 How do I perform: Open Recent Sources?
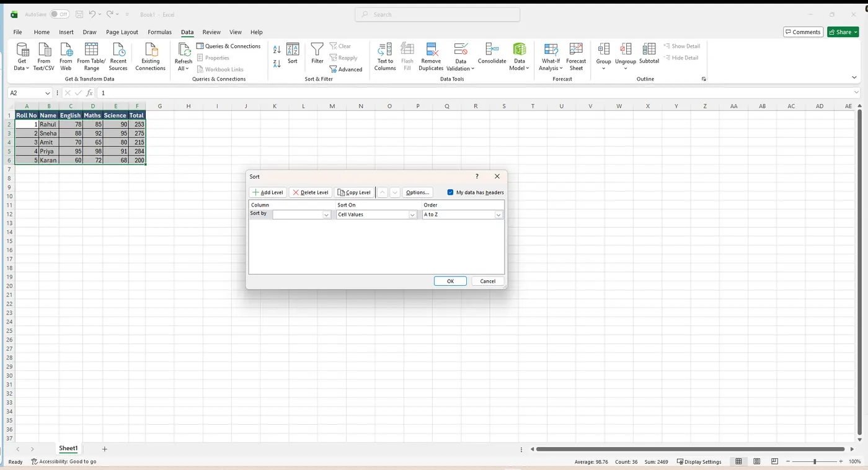pyautogui.click(x=118, y=56)
